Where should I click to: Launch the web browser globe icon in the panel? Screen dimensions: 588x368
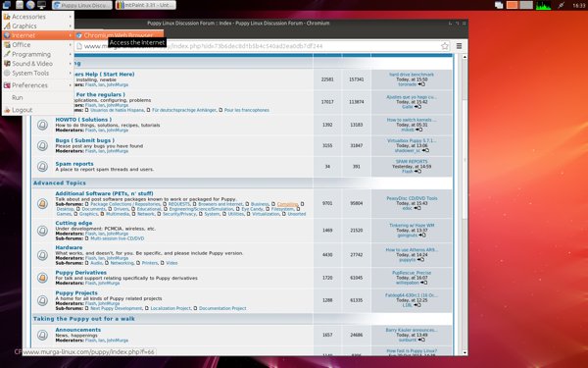coord(30,5)
